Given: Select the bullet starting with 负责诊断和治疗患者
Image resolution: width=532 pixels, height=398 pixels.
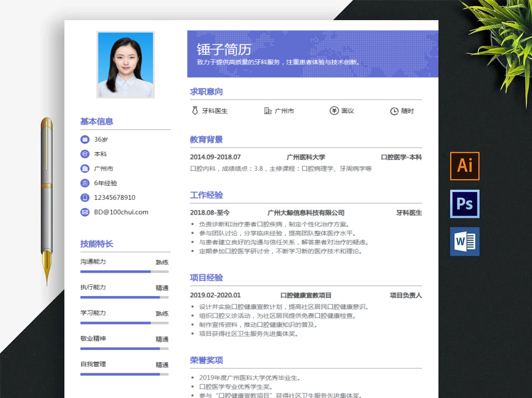Looking at the screenshot, I should [x=274, y=224].
